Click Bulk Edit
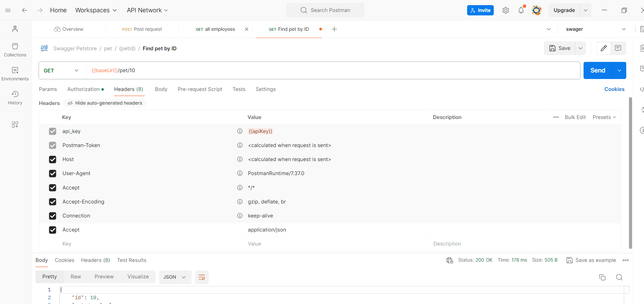The image size is (644, 304). [x=575, y=117]
